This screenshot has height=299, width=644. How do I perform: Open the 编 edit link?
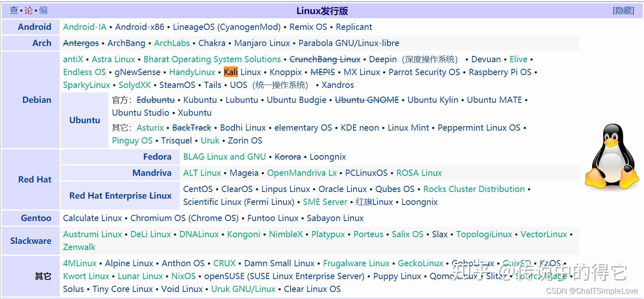(x=43, y=10)
